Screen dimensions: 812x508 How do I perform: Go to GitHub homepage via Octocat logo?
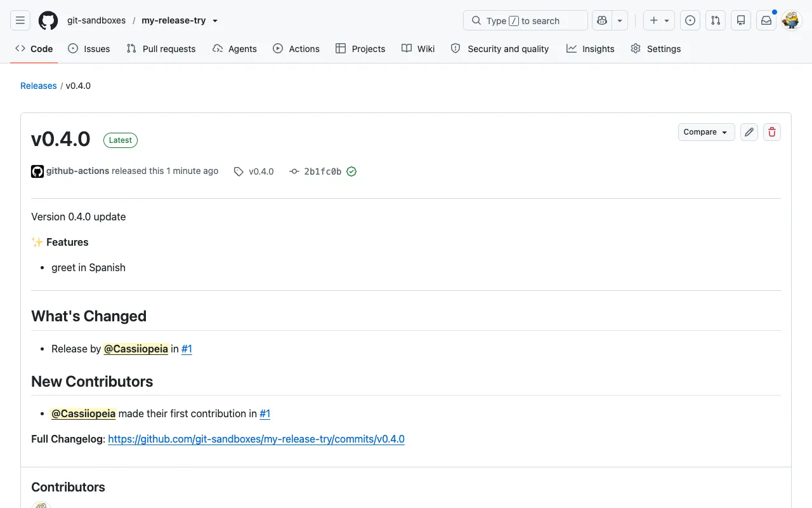coord(48,20)
